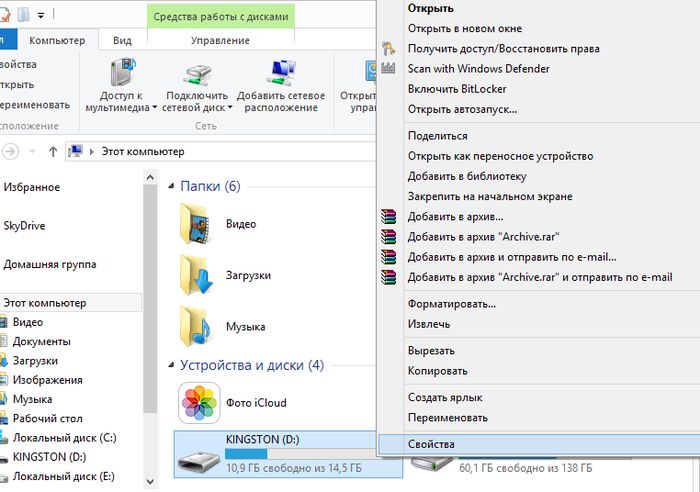The height and width of the screenshot is (492, 700).
Task: Open the 'Фото iCloud' device icon
Action: click(198, 403)
